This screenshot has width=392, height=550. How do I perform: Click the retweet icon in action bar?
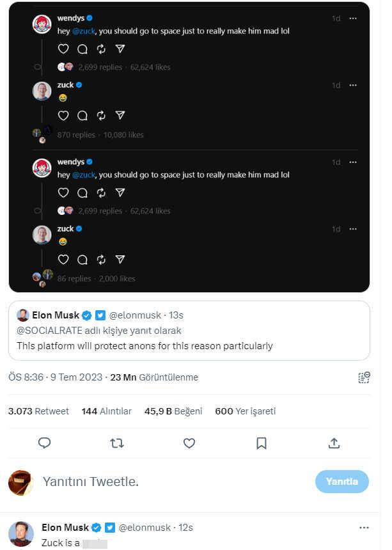[116, 443]
